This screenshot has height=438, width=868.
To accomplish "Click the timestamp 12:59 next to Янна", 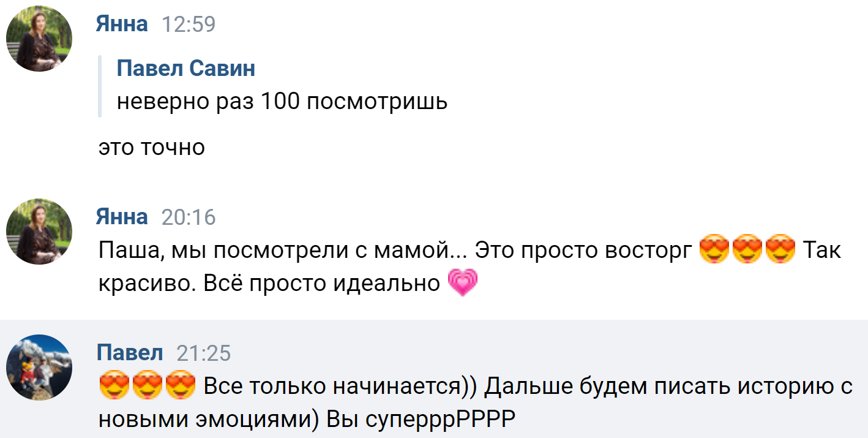I will [191, 23].
